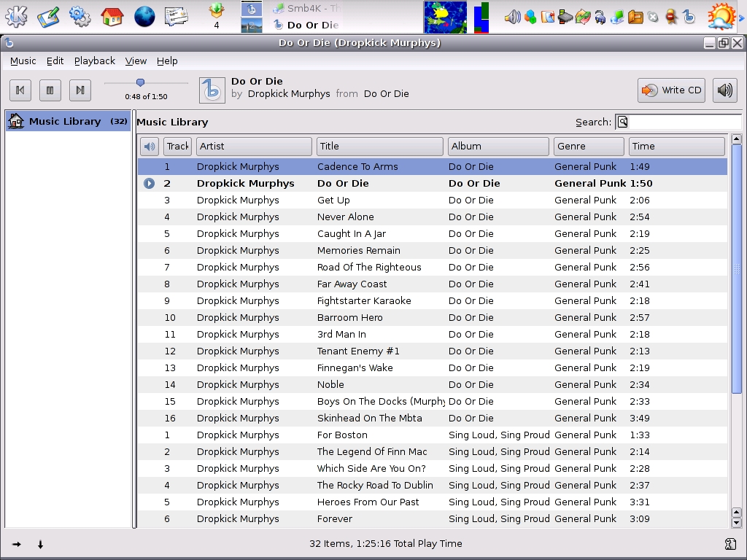Open the search filter magnifier dropdown
The image size is (747, 560).
tap(622, 122)
